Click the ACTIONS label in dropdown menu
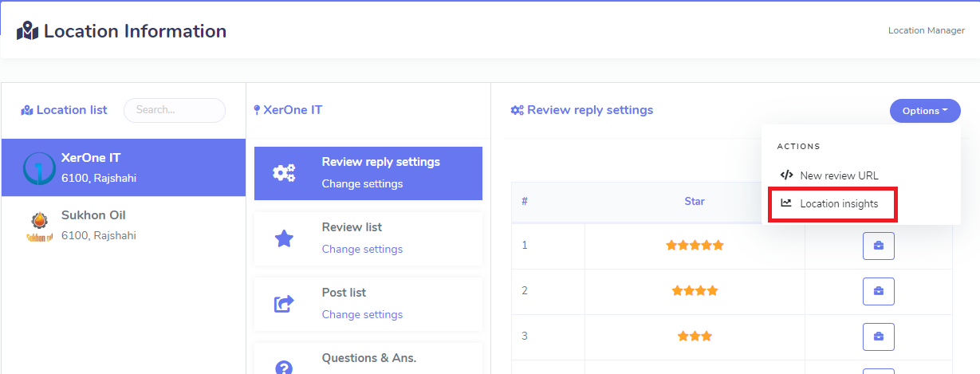 tap(798, 147)
